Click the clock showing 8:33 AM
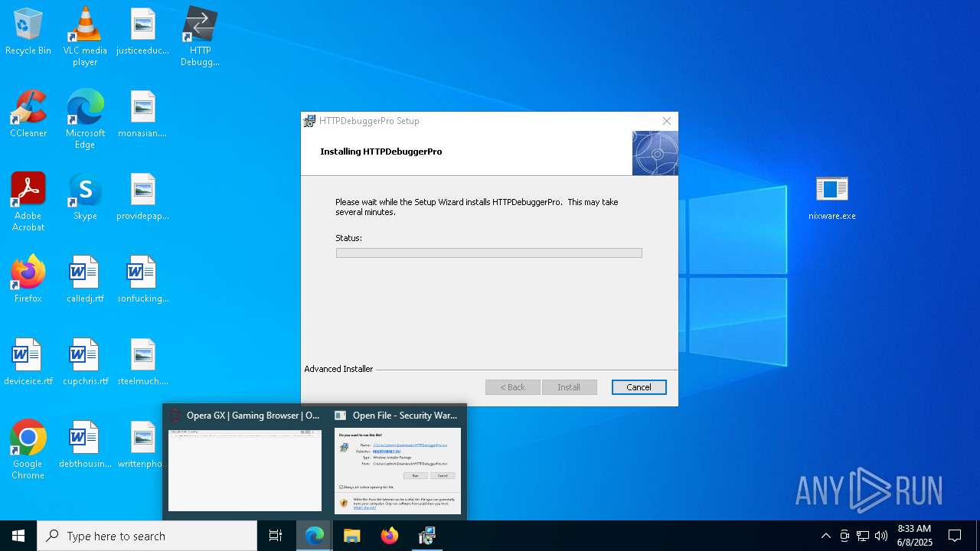 [914, 536]
